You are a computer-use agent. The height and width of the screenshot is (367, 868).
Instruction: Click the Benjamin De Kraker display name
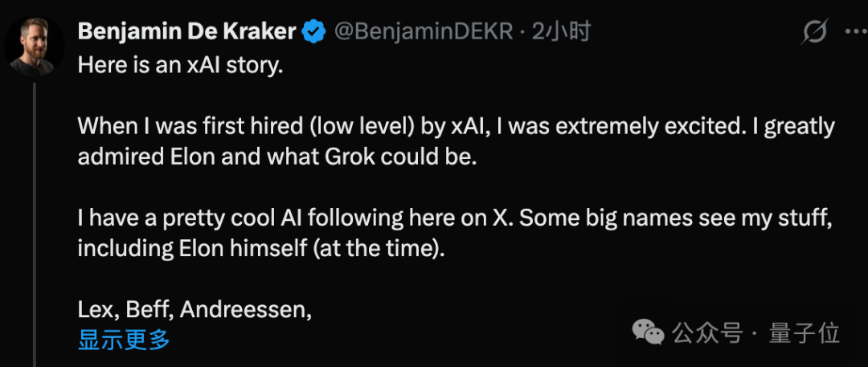pyautogui.click(x=187, y=32)
